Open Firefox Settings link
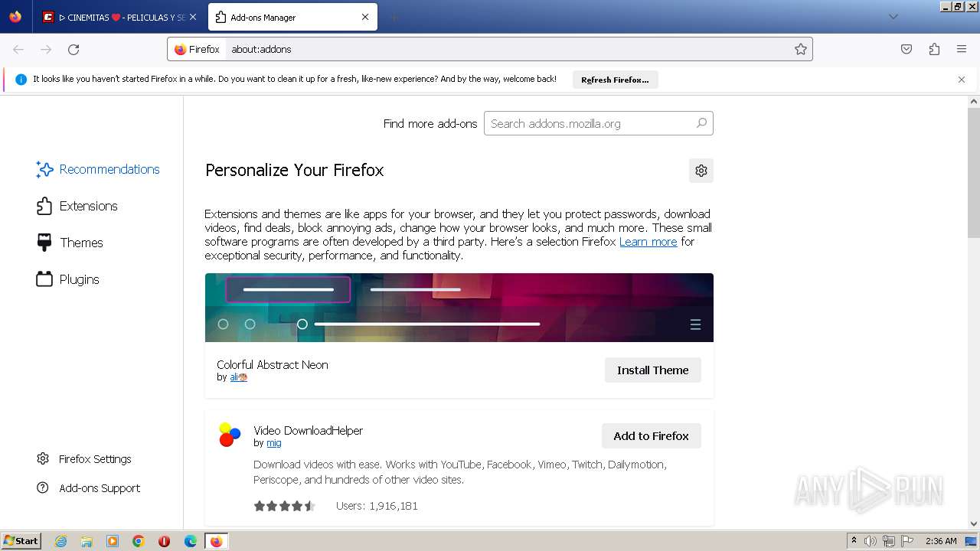This screenshot has height=551, width=980. [84, 459]
